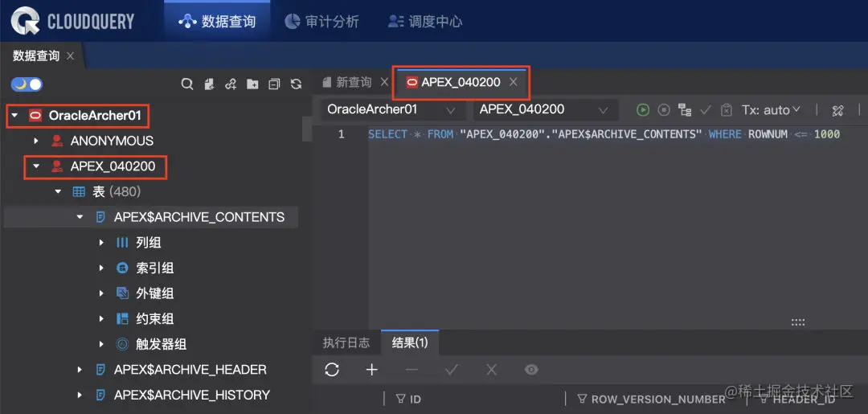Open the APEX_040200 schema dropdown

point(545,109)
